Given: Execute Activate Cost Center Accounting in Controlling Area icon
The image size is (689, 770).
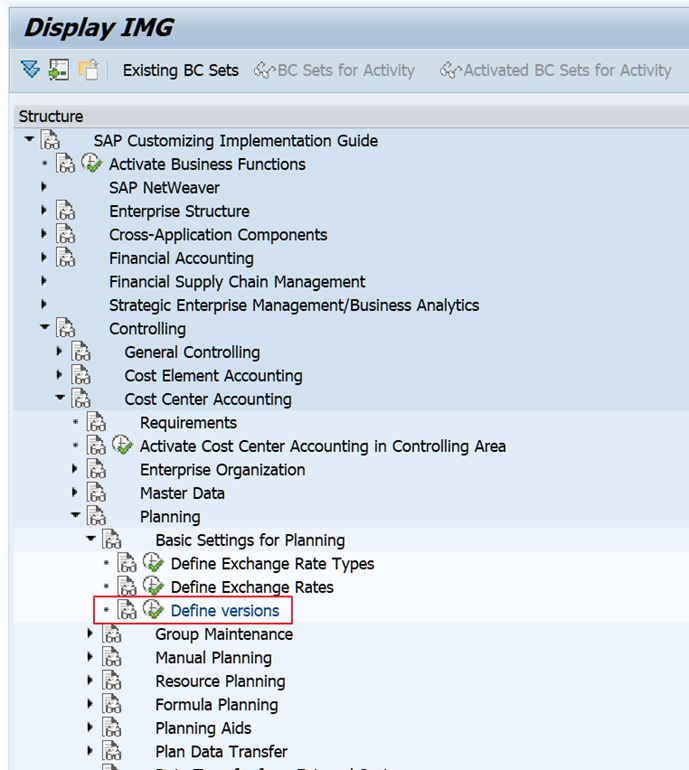Looking at the screenshot, I should (122, 445).
